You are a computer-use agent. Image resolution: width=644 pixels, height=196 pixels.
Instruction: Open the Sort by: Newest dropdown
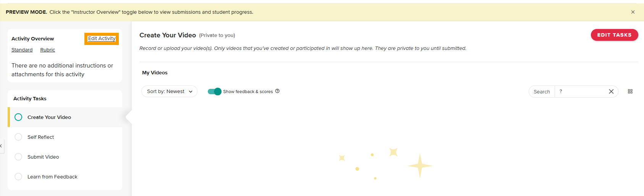pos(169,92)
